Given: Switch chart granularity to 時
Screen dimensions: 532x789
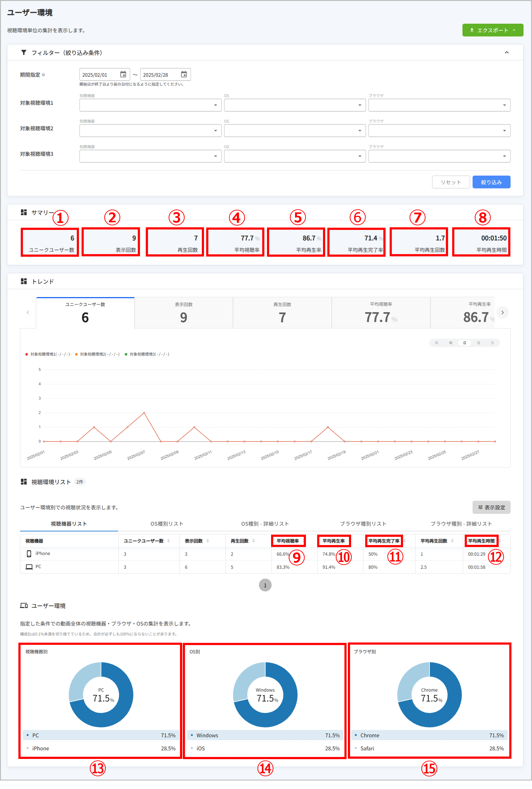Looking at the screenshot, I should 437,343.
